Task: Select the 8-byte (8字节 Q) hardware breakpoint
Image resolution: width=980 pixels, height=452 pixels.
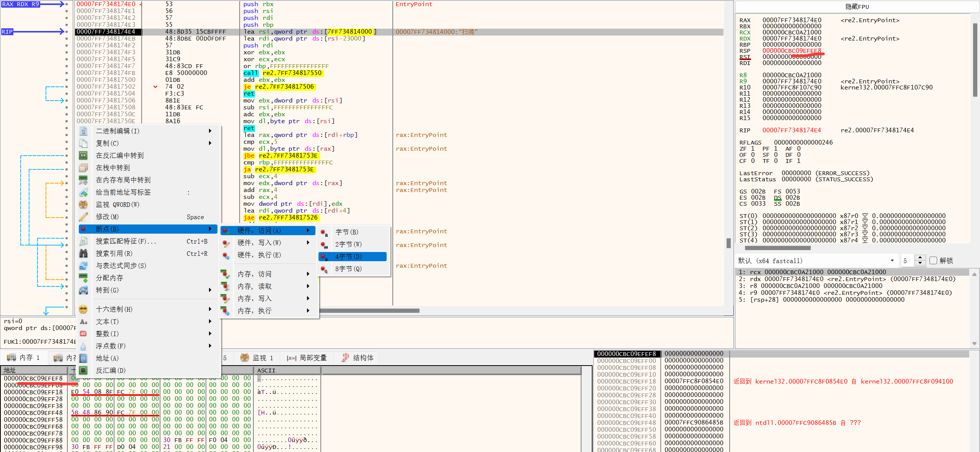Action: 353,269
